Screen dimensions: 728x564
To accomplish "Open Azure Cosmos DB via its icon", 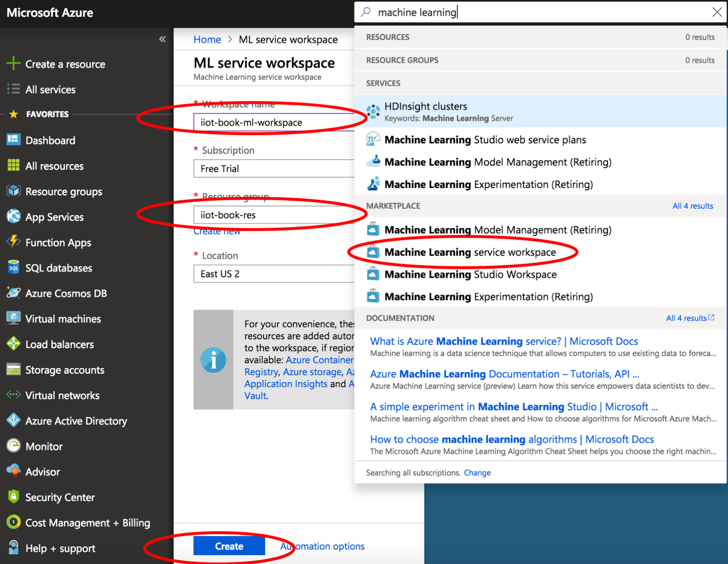I will pos(13,293).
